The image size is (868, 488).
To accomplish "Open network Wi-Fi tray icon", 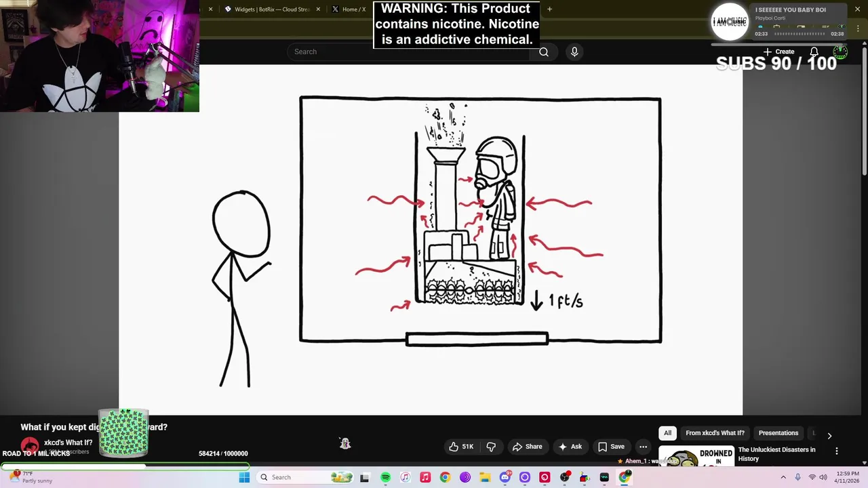I will 812,477.
